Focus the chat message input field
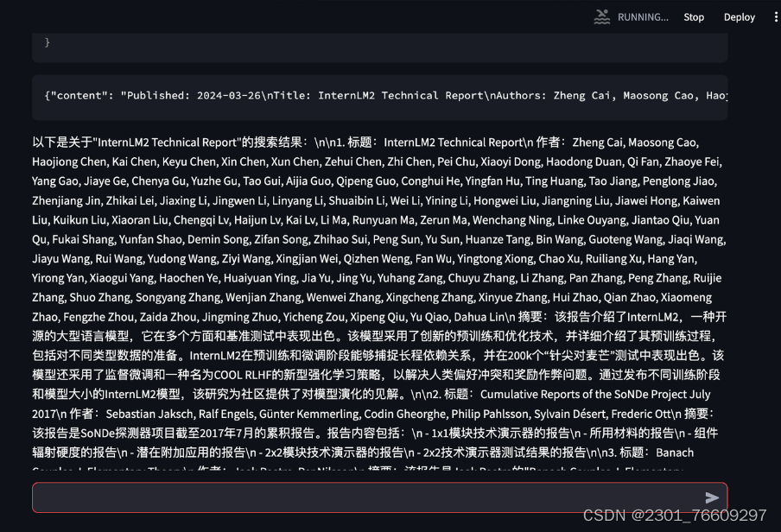The image size is (781, 532). 379,497
